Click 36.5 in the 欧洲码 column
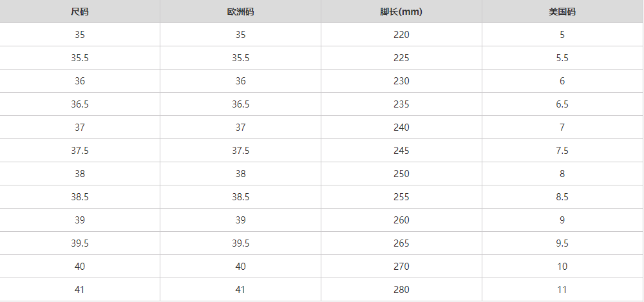The width and height of the screenshot is (644, 302). (x=240, y=104)
